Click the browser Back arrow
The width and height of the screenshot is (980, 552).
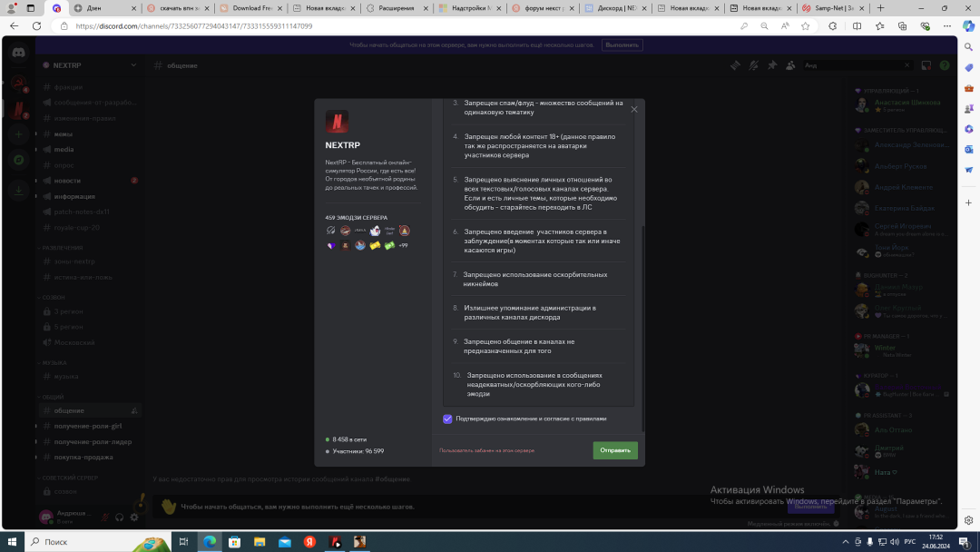(x=15, y=26)
